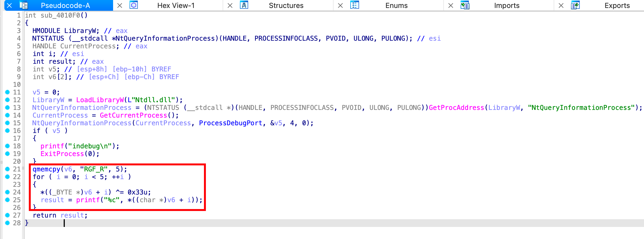This screenshot has width=644, height=239.
Task: Click the "int i" declaration on line 6
Action: click(x=44, y=54)
